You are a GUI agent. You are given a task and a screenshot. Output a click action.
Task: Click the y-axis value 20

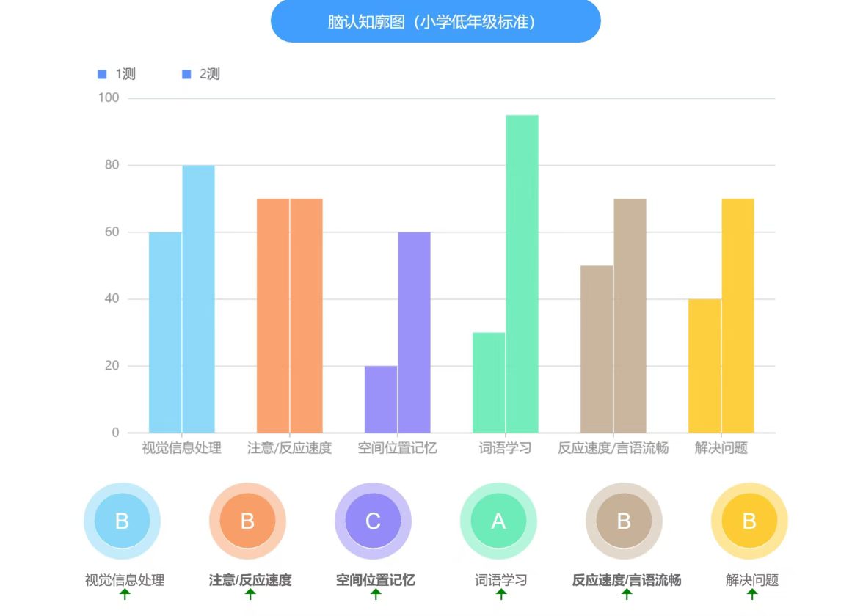point(112,366)
